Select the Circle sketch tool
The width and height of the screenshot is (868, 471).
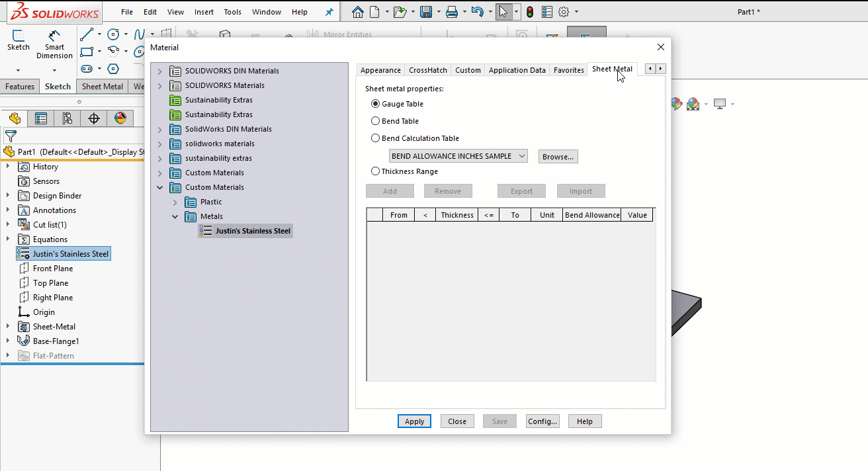pyautogui.click(x=113, y=34)
